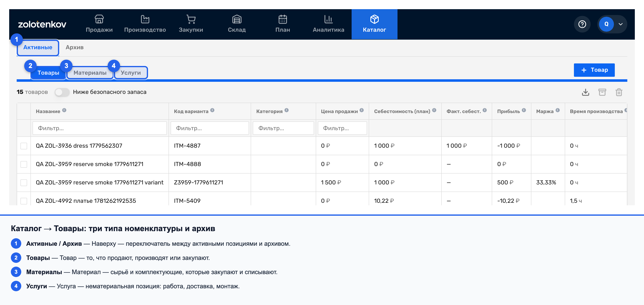This screenshot has height=305, width=644.
Task: Open QA ZOL-4992 платье 1781262192535
Action: [x=86, y=201]
